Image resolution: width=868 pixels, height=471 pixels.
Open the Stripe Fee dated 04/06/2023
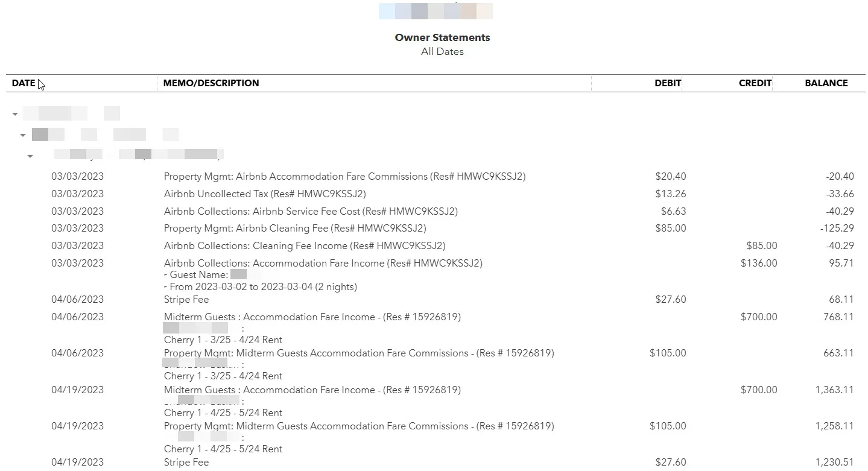[186, 300]
